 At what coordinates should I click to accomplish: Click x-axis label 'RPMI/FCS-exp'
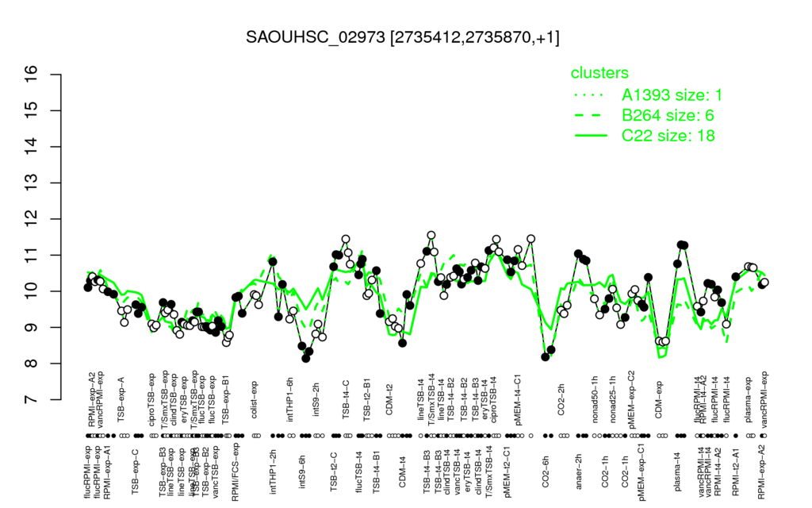click(235, 473)
